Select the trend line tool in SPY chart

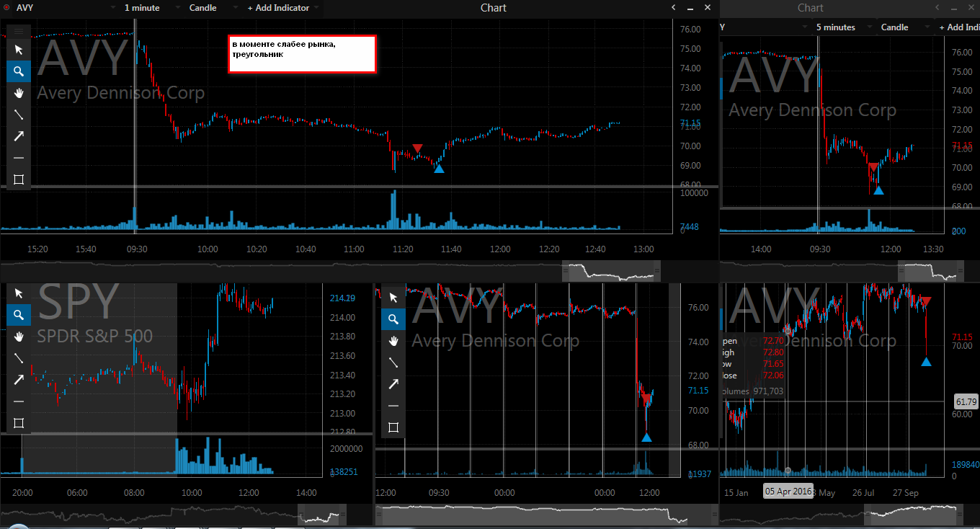pyautogui.click(x=19, y=358)
